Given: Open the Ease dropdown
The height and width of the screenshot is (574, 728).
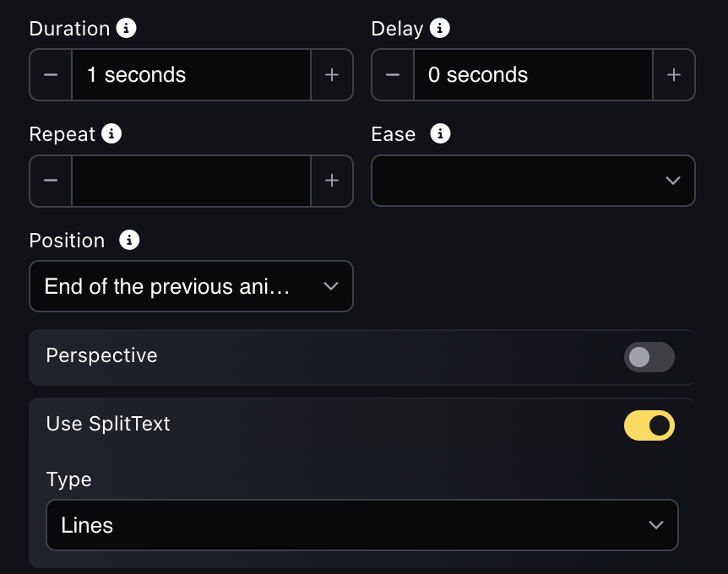Looking at the screenshot, I should tap(533, 181).
